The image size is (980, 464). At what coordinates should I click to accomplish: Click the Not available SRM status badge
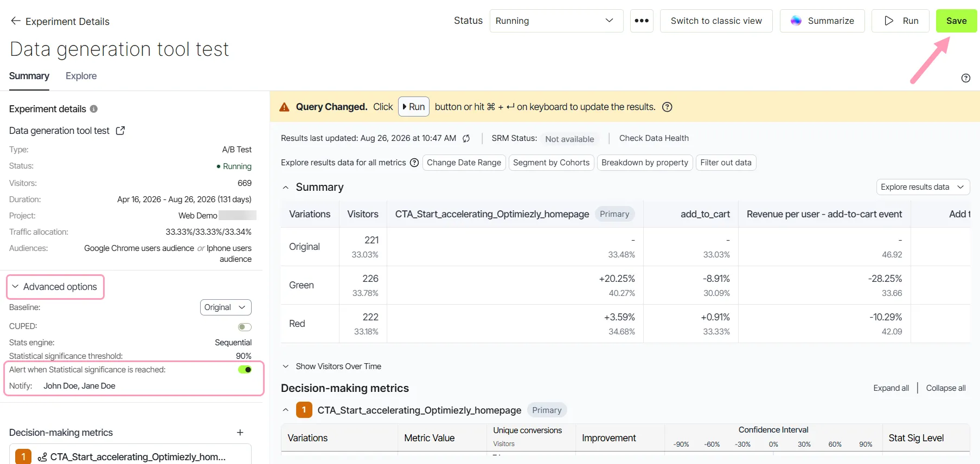pos(569,139)
